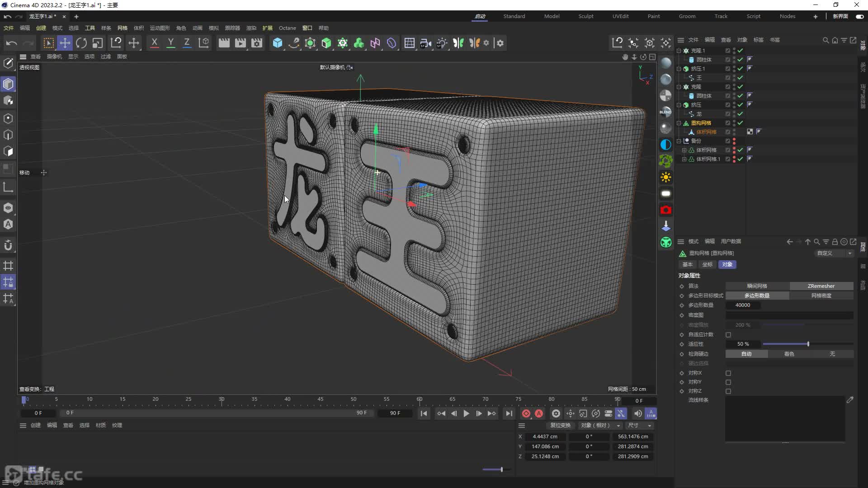Select 瞬间网格 algorithm button
Screen dimensions: 868x488
[757, 286]
